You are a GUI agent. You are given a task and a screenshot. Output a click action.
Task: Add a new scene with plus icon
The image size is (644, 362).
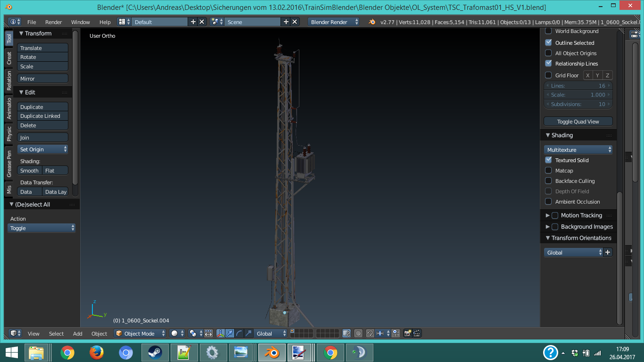point(286,22)
